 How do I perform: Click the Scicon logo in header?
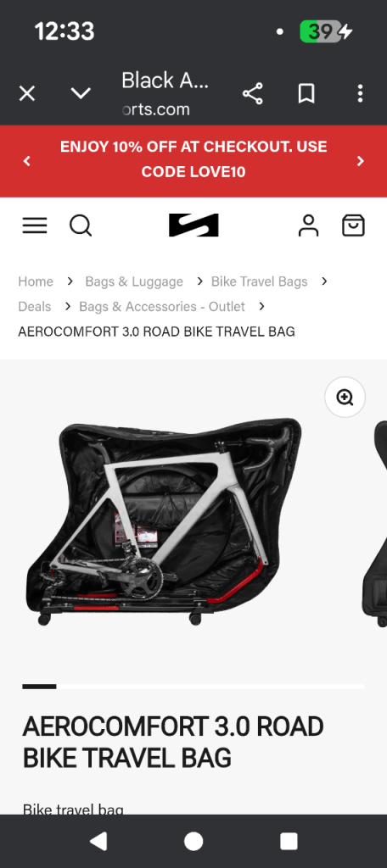193,225
